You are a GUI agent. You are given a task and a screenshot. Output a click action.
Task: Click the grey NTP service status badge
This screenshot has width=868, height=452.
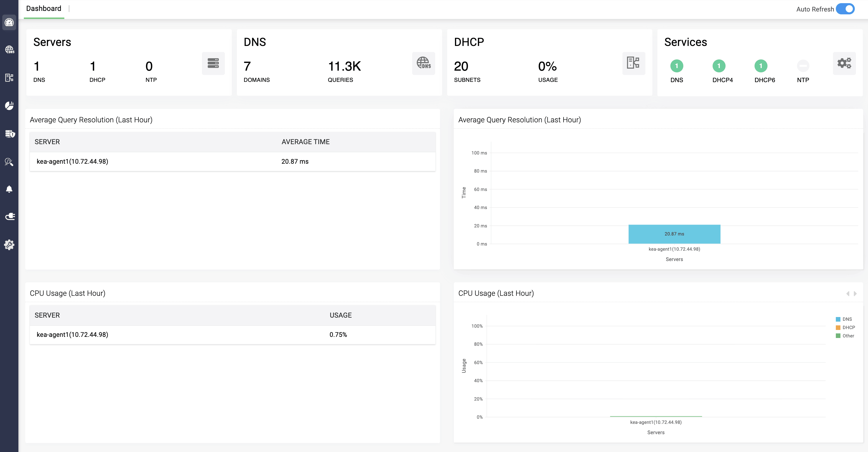[x=803, y=66]
